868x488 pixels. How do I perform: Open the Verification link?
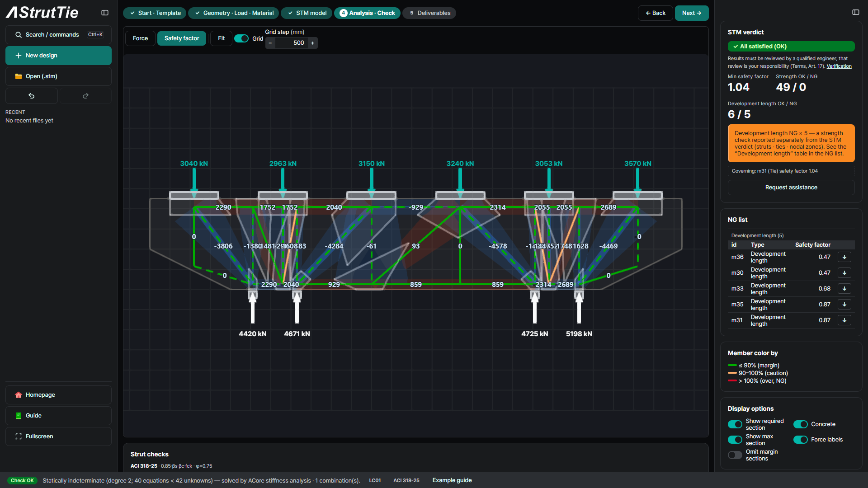[x=839, y=66]
